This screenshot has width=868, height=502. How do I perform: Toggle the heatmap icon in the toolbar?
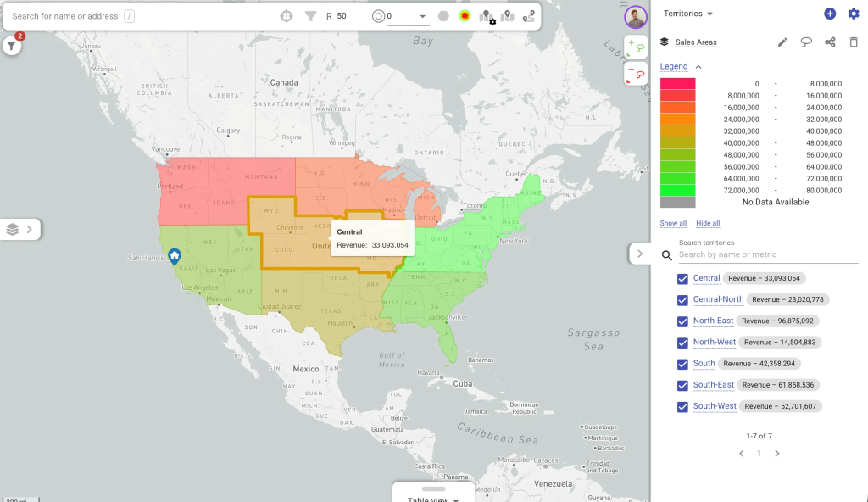(465, 16)
